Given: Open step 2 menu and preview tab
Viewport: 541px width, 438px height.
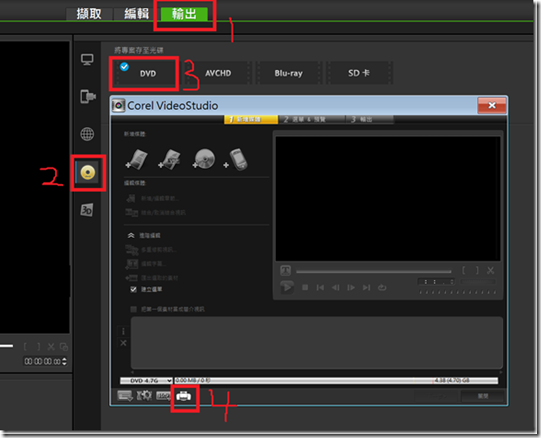Looking at the screenshot, I should pos(311,119).
